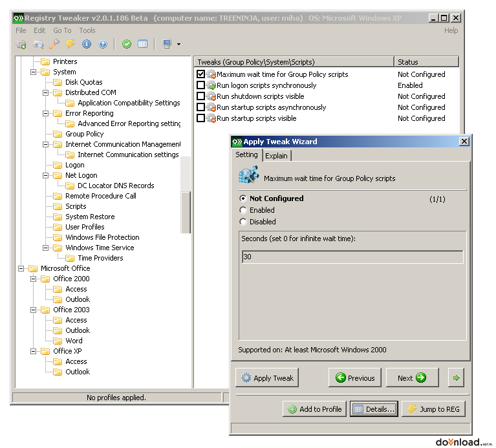Click the blue info toolbar icon

coord(87,44)
